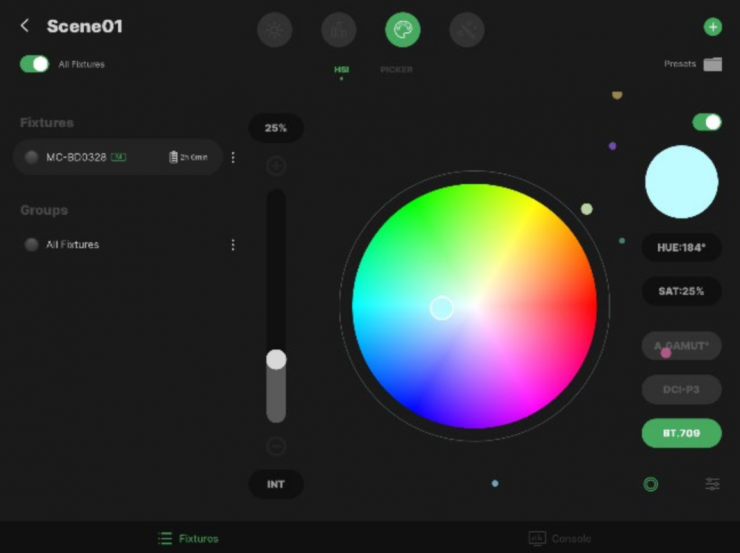This screenshot has width=740, height=553.
Task: Increase intensity with the plus stepper
Action: (x=276, y=166)
